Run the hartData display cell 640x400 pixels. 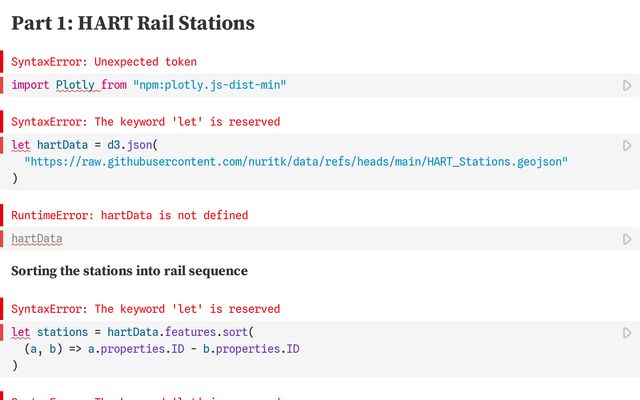point(627,239)
